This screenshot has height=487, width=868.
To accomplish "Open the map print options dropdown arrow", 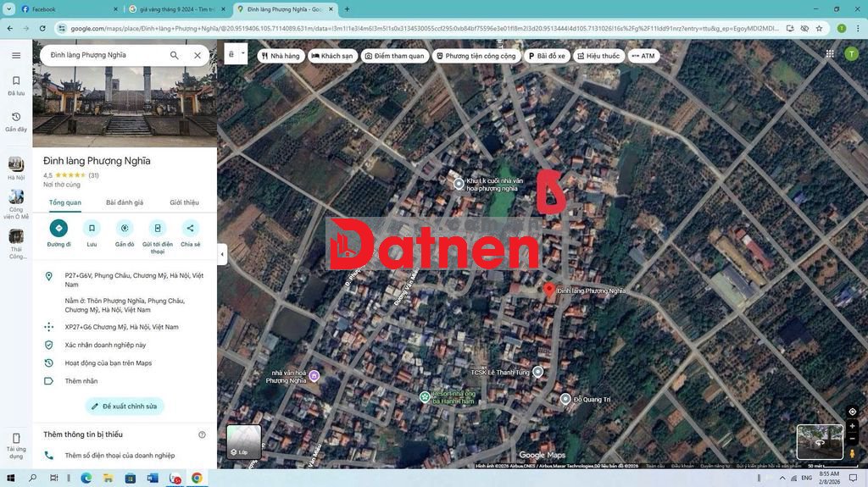I will tap(242, 53).
